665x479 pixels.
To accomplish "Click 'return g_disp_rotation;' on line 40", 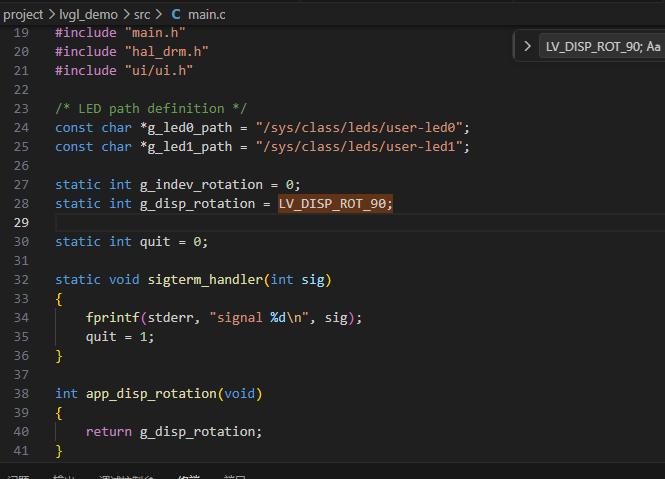I will (174, 431).
